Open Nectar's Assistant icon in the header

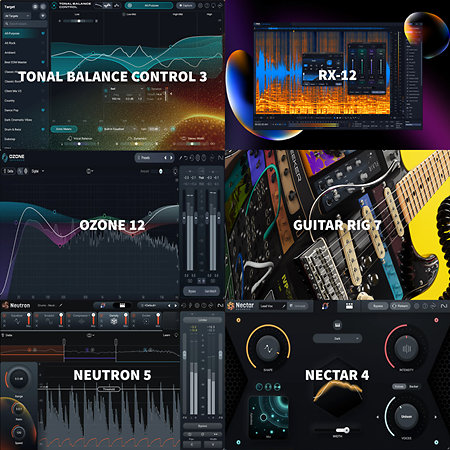click(x=325, y=306)
